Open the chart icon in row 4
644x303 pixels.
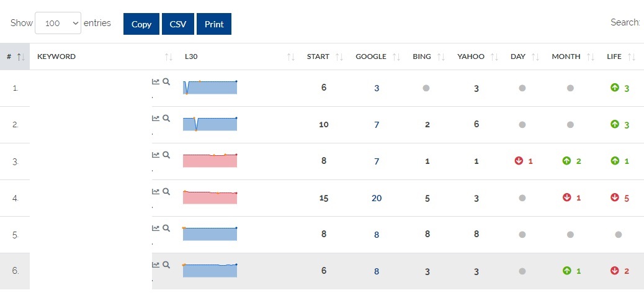tap(156, 191)
